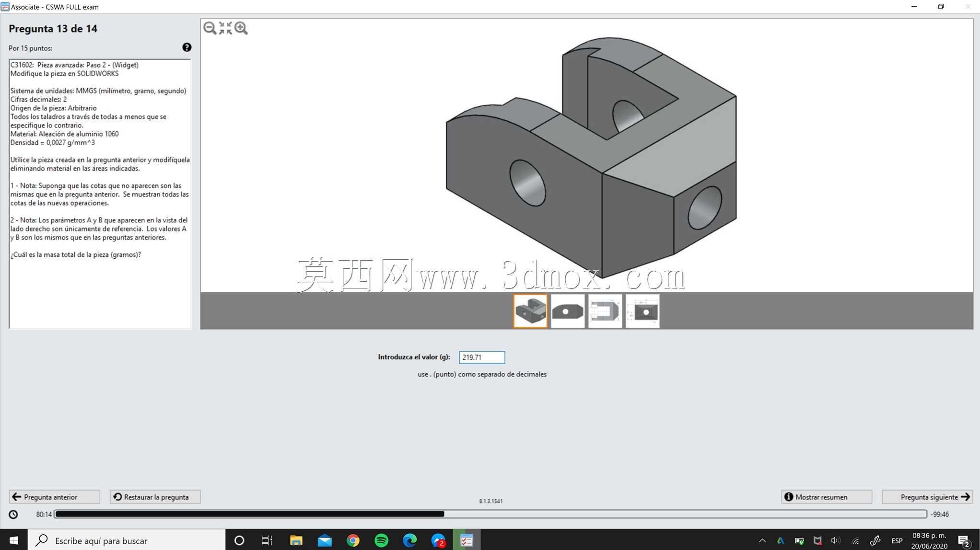Select the third section view thumbnail
This screenshot has height=550, width=980.
tap(605, 311)
